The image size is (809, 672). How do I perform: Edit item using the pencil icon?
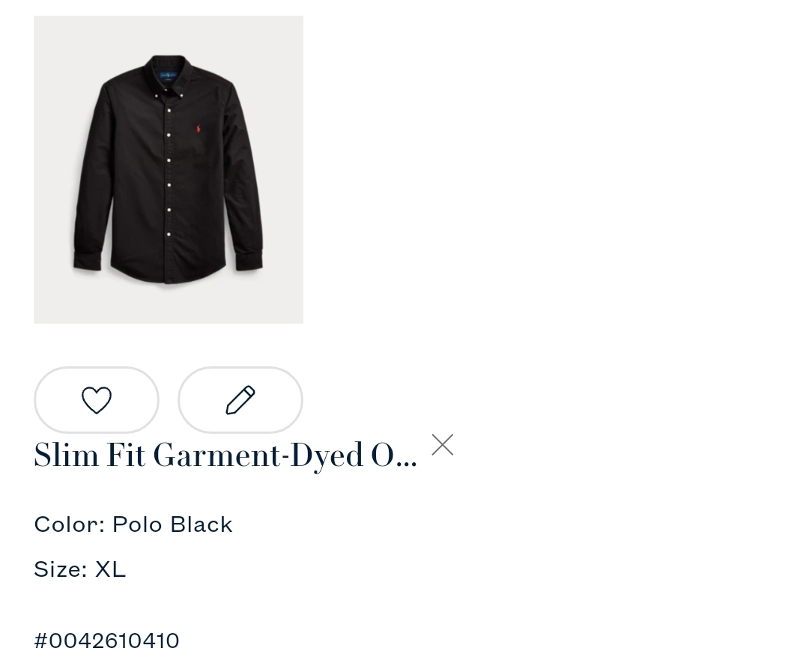click(240, 400)
